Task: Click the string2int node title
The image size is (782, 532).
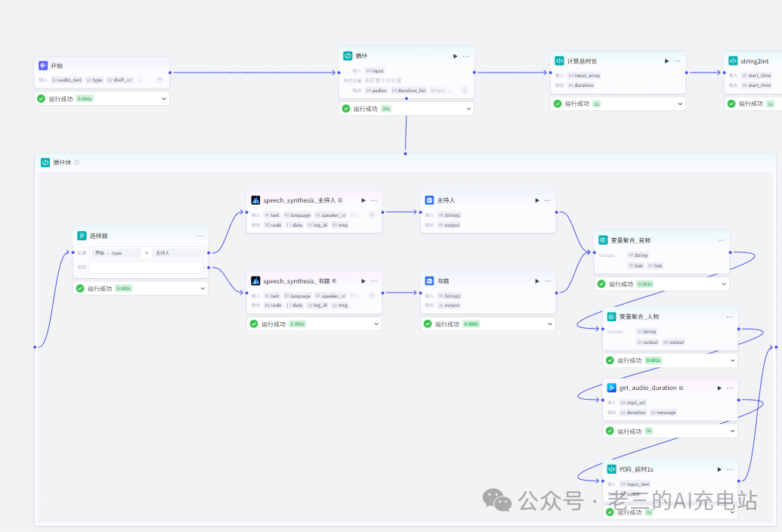Action: (x=755, y=60)
